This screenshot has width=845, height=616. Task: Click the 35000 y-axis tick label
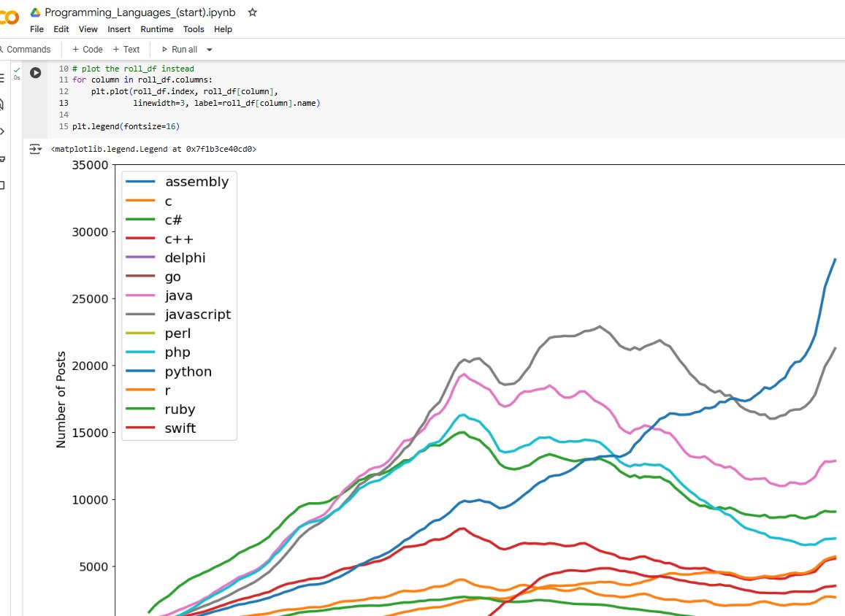coord(91,165)
